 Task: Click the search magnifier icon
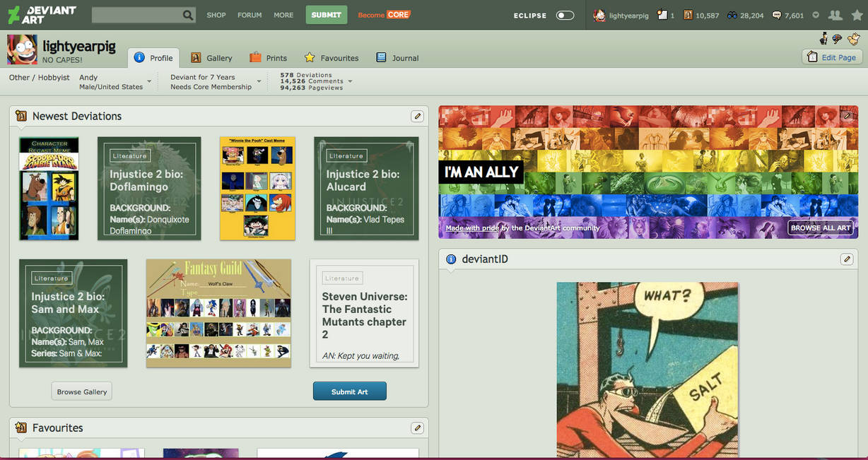click(x=188, y=15)
